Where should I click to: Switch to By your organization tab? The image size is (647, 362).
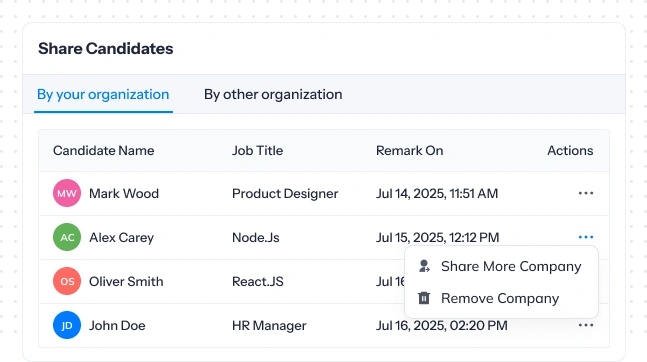click(x=103, y=95)
